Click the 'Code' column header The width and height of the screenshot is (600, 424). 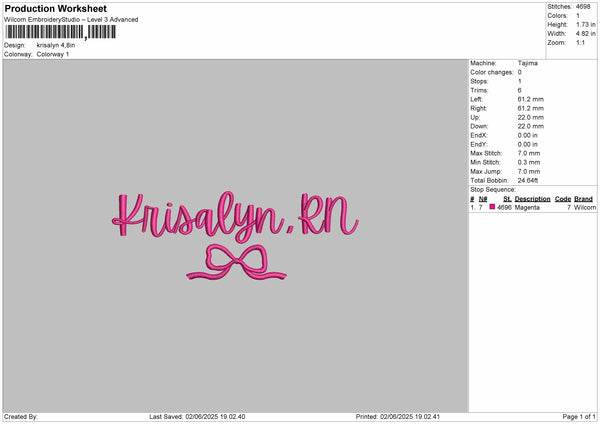(563, 199)
